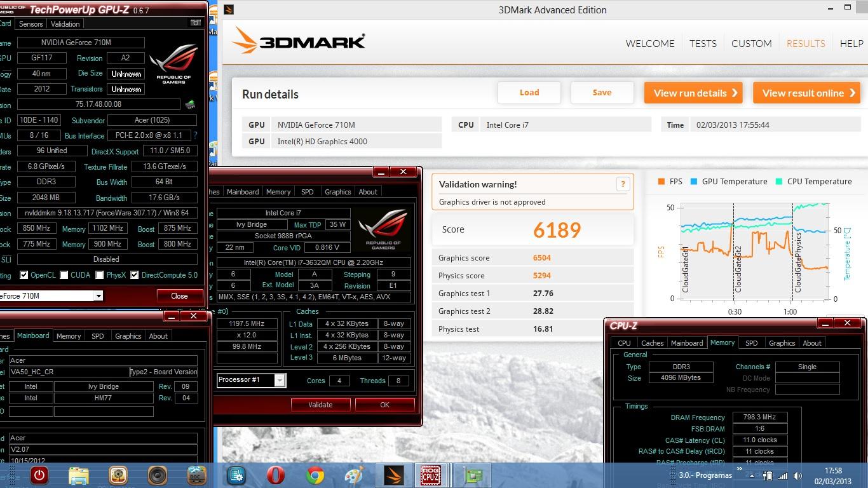
Task: Toggle the CUDA checkbox in GPU-Z
Action: [x=64, y=275]
